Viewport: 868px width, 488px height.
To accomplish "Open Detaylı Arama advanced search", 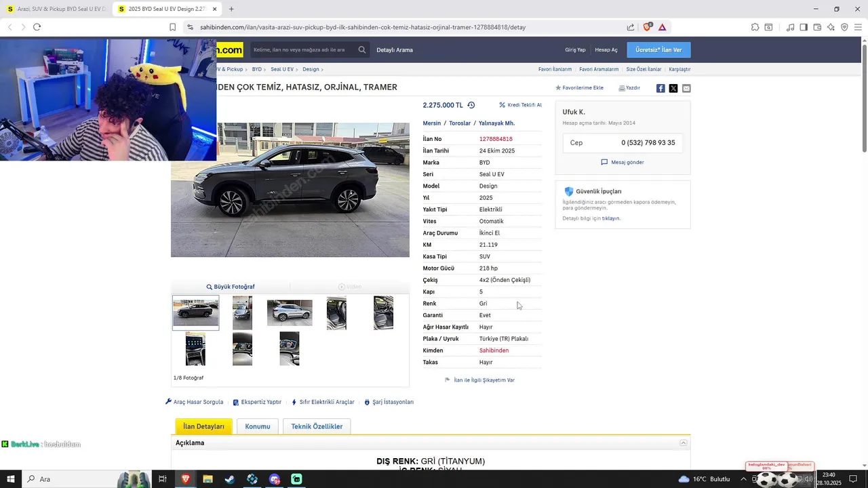I will point(395,49).
